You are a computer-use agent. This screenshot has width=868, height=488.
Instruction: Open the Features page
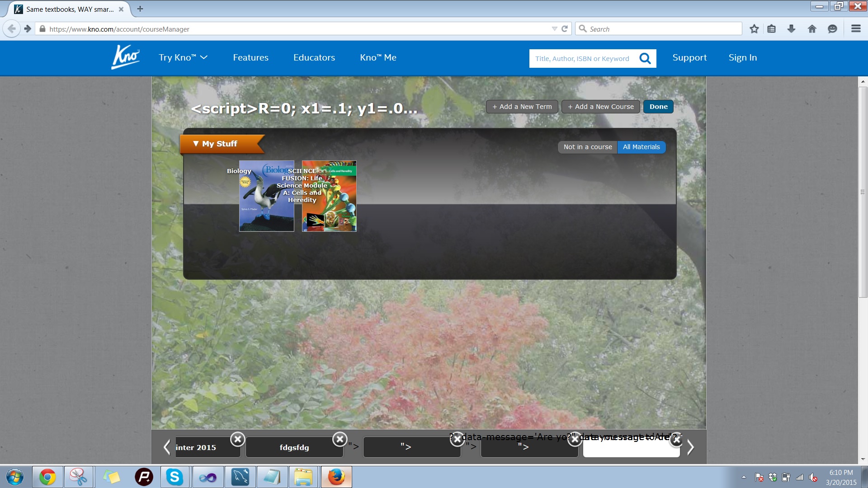[250, 57]
